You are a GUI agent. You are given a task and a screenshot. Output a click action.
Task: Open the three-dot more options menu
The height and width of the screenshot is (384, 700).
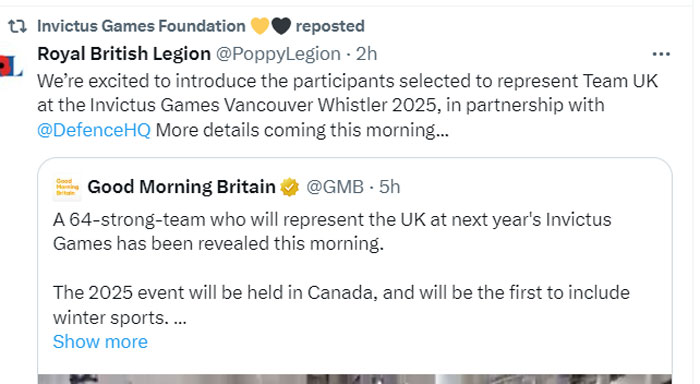point(661,54)
